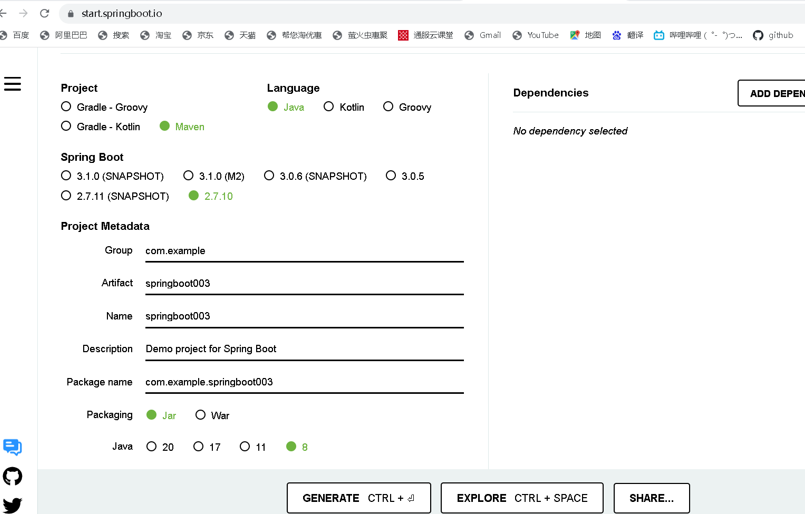Select Spring Boot version 3.0.5
The height and width of the screenshot is (514, 805).
pyautogui.click(x=391, y=176)
